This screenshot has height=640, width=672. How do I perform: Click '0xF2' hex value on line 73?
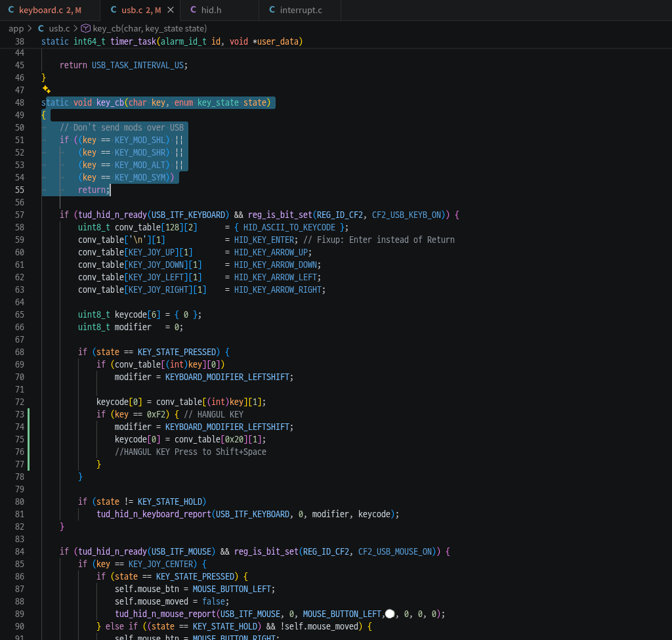click(156, 414)
